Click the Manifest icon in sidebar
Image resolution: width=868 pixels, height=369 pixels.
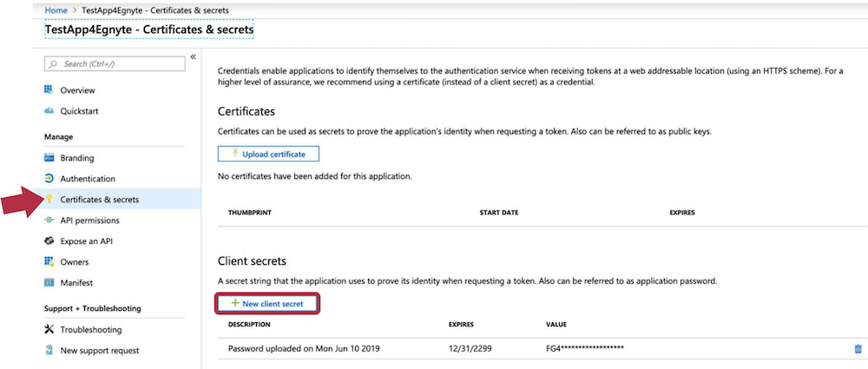(x=49, y=282)
